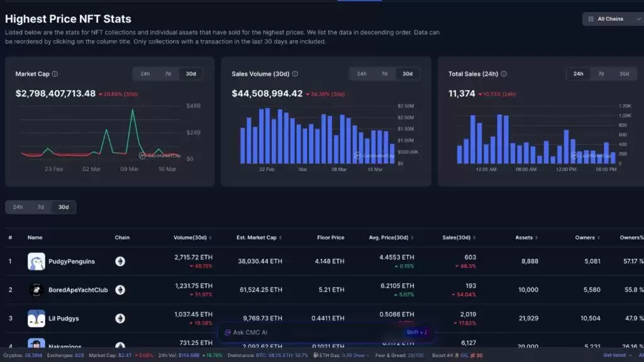Click the Total Sales info icon

(x=504, y=74)
